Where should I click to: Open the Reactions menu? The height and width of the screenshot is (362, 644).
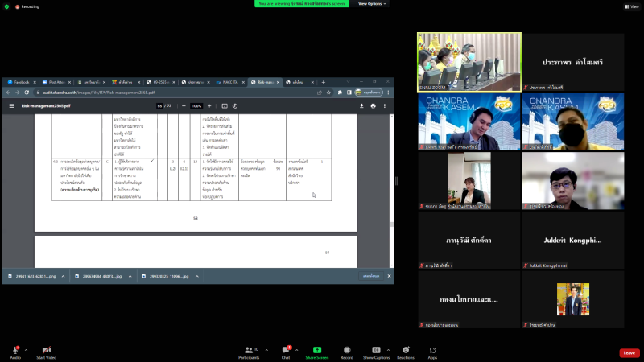point(405,350)
